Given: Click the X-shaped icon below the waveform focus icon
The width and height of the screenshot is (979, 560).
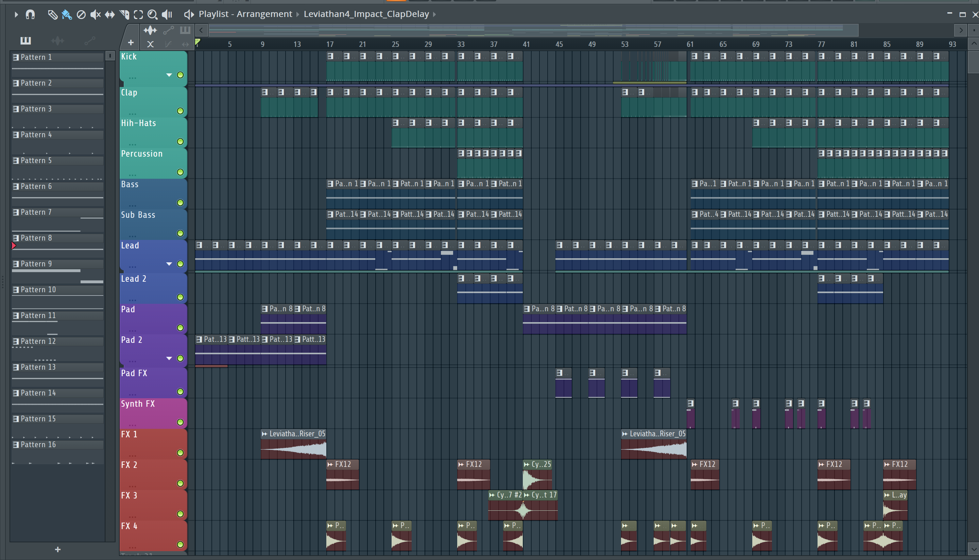Looking at the screenshot, I should [150, 44].
